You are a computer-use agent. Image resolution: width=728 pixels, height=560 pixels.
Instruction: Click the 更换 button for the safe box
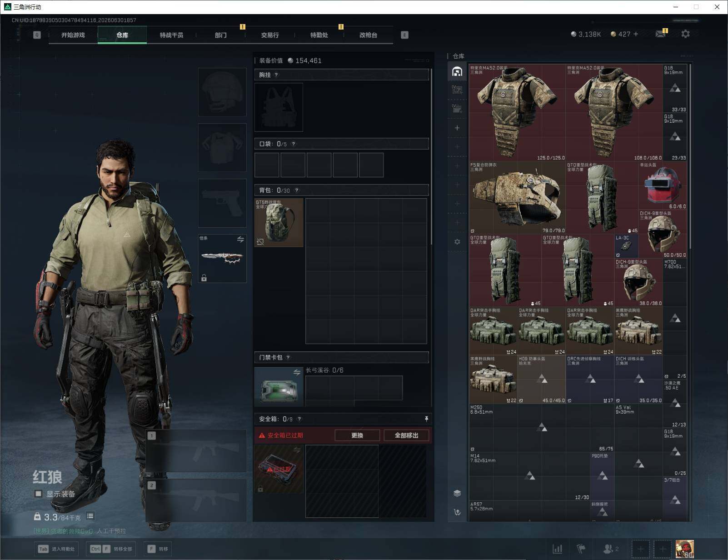(357, 435)
